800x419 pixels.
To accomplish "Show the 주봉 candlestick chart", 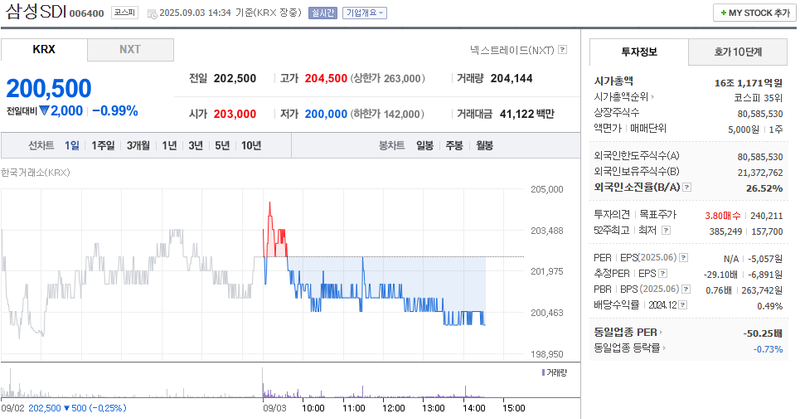I will [x=454, y=145].
